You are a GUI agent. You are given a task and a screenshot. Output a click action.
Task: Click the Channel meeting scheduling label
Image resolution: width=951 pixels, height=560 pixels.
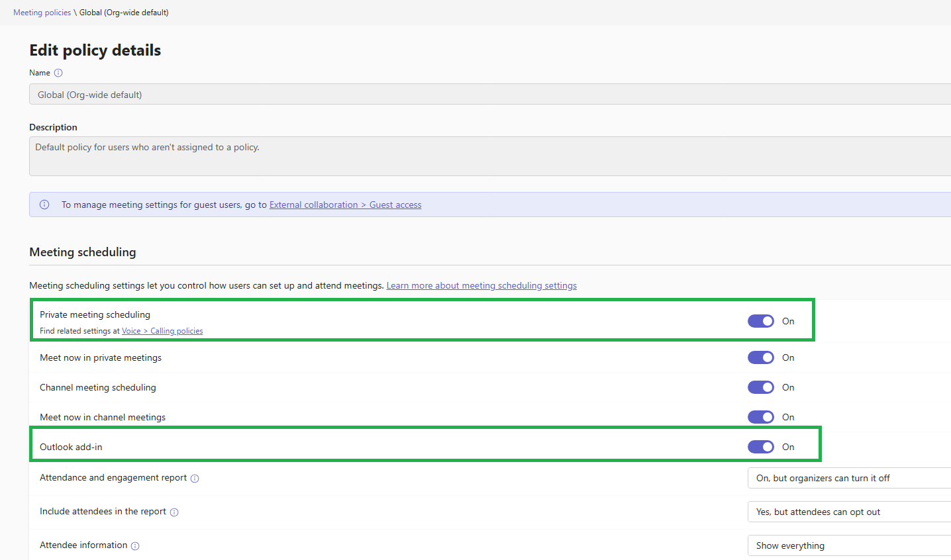[x=98, y=387]
